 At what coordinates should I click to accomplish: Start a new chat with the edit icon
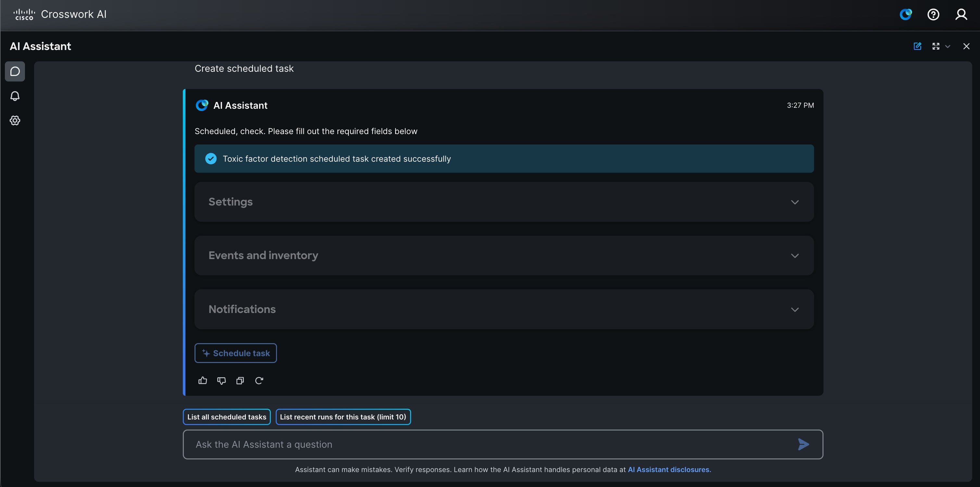point(917,46)
